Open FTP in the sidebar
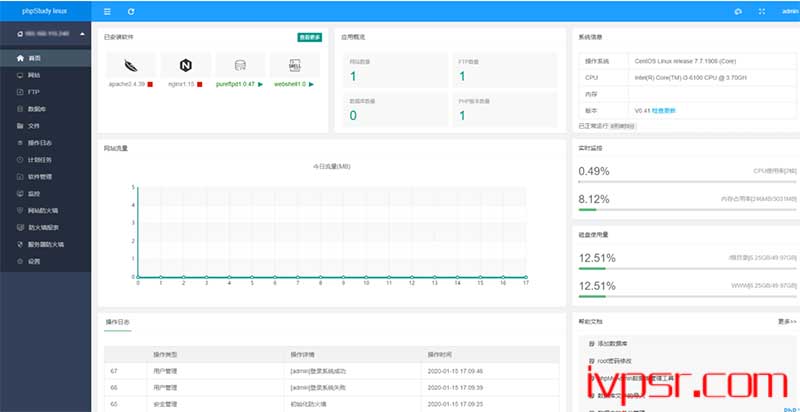The image size is (800, 412). click(x=45, y=92)
